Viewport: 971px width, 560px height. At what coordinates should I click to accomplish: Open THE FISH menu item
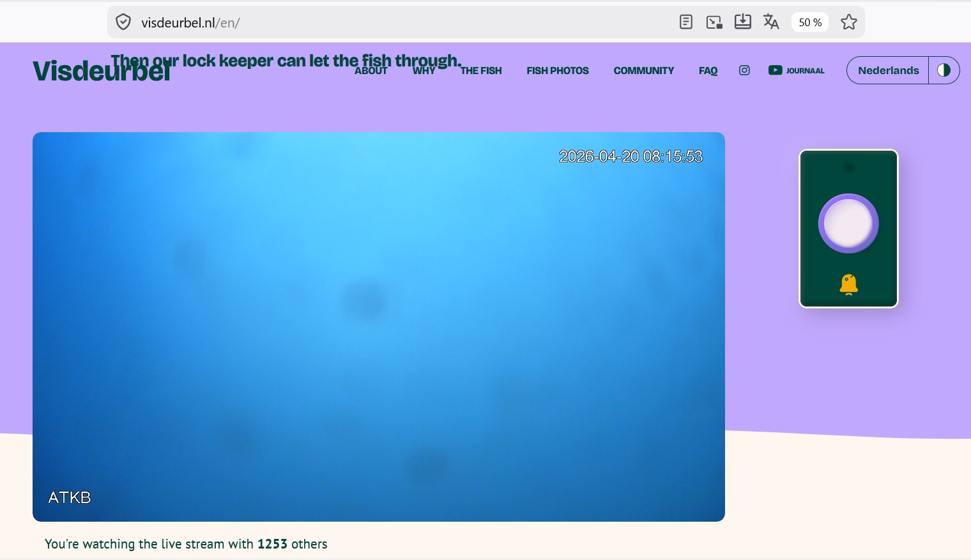[x=481, y=71]
